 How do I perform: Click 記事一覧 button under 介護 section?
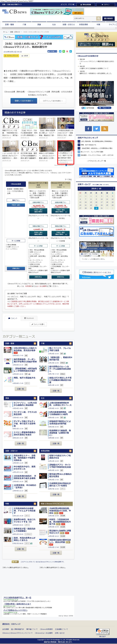(x=56, y=391)
